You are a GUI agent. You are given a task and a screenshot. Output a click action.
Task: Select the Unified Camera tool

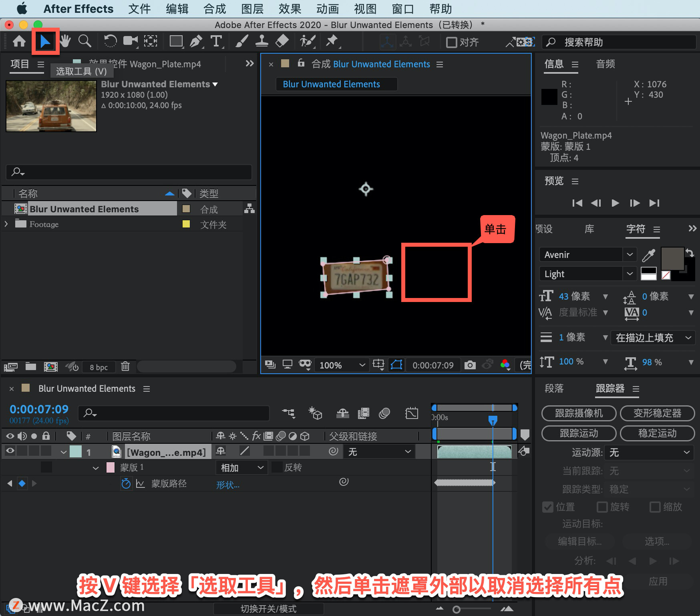point(130,41)
